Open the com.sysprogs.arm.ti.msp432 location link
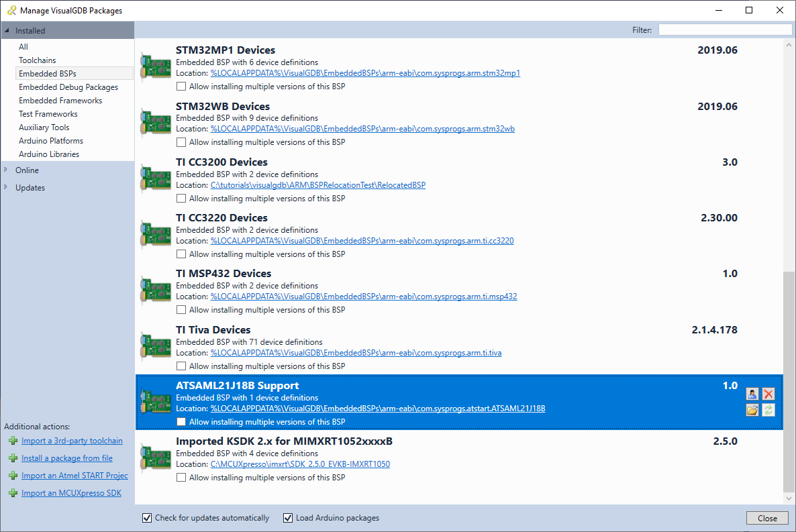 (x=364, y=297)
